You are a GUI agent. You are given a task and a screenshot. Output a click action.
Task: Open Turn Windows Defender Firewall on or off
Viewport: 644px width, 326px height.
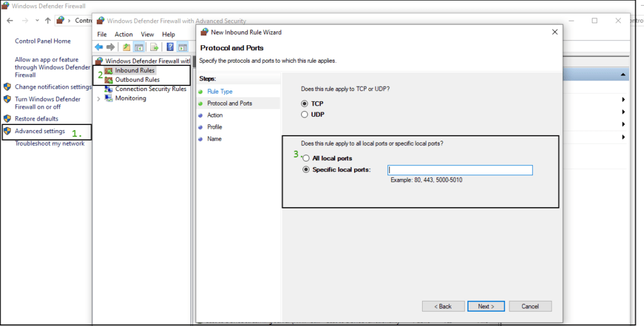click(x=48, y=103)
